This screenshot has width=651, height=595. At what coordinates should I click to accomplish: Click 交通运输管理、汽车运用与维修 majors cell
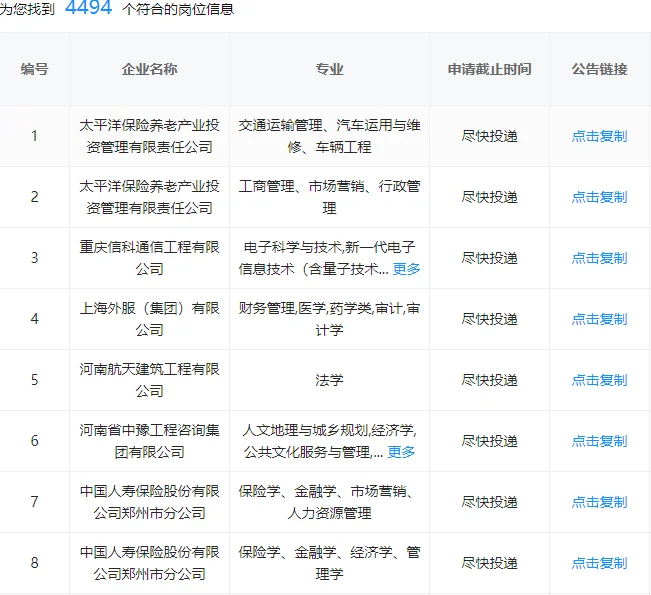pos(329,136)
